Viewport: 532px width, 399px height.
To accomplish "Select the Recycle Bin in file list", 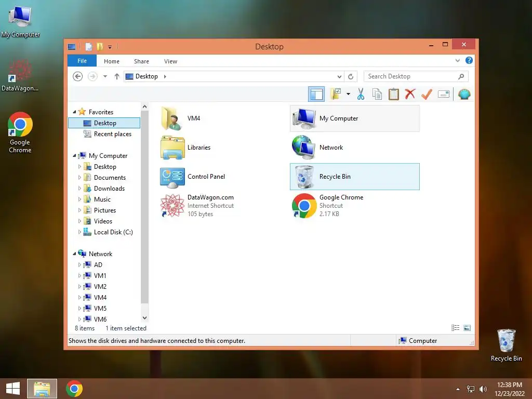I will [354, 177].
